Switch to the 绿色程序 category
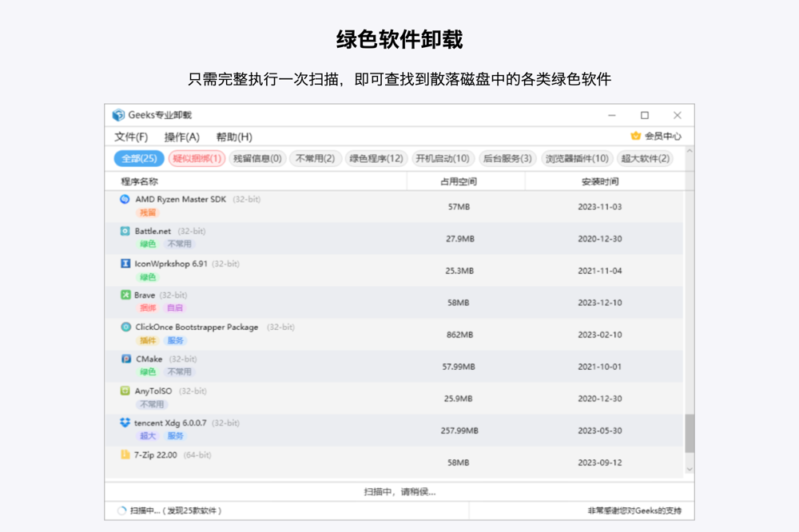Screen dimensions: 799x532 tap(375, 158)
